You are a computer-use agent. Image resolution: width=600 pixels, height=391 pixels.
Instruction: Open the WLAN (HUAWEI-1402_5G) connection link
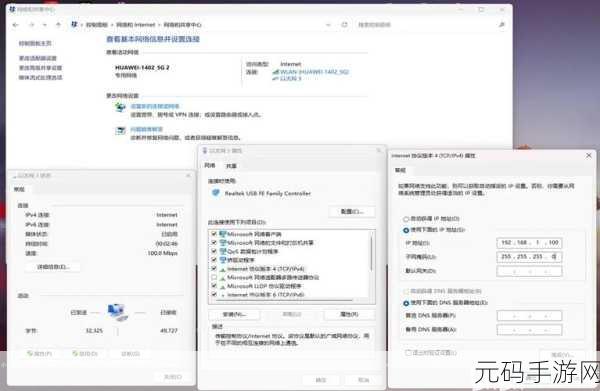pyautogui.click(x=315, y=72)
